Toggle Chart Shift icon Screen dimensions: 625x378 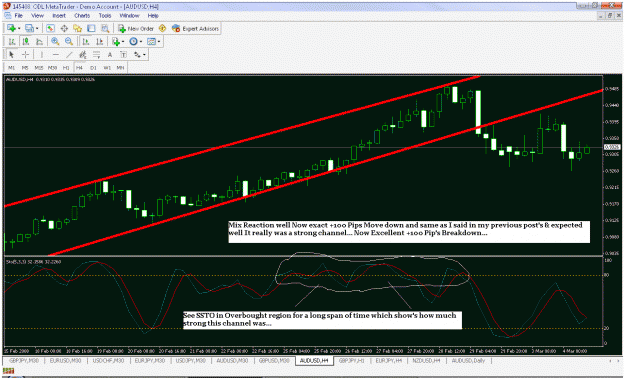coord(99,41)
